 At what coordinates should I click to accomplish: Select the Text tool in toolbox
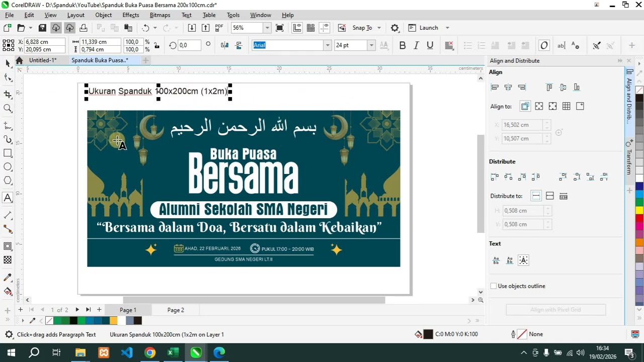(x=8, y=198)
